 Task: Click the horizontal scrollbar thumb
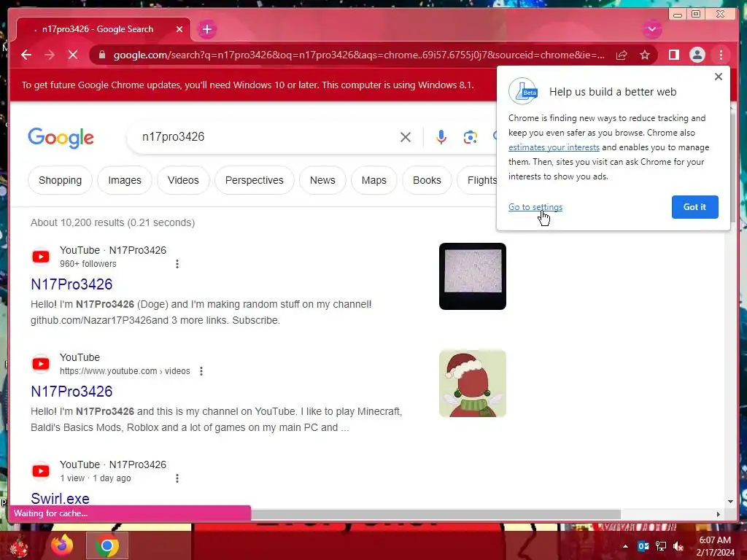tap(436, 514)
